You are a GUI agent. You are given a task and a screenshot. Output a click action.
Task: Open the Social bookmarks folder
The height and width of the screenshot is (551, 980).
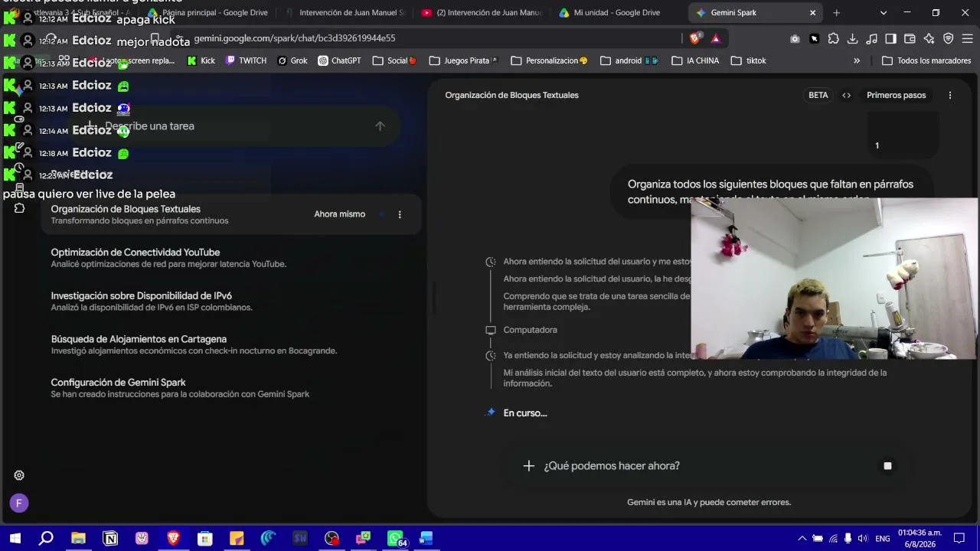(395, 61)
